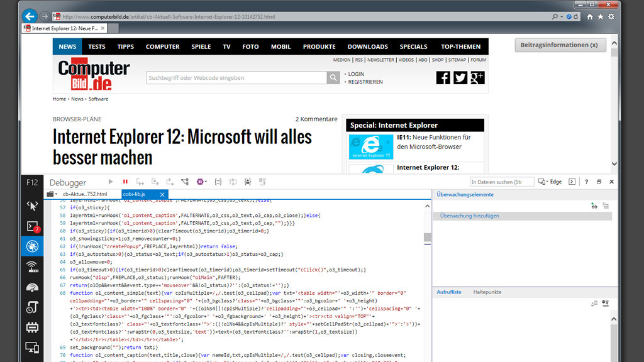Click the break on new worker icon
This screenshot has width=644, height=362.
click(x=185, y=182)
